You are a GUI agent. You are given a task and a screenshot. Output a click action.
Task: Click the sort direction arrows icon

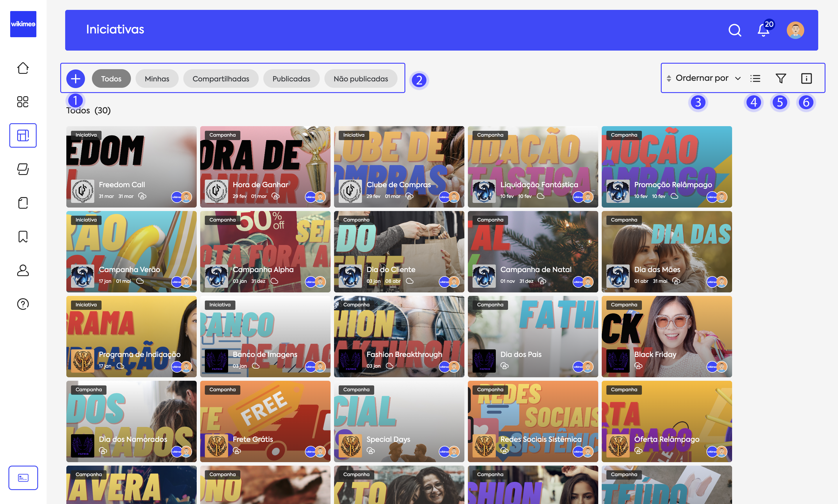669,78
